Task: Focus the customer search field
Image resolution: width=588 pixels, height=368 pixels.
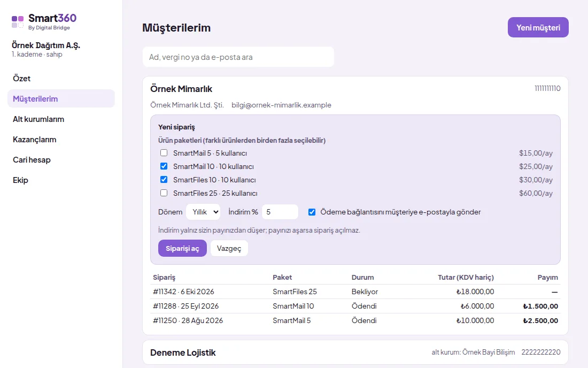Action: 238,57
